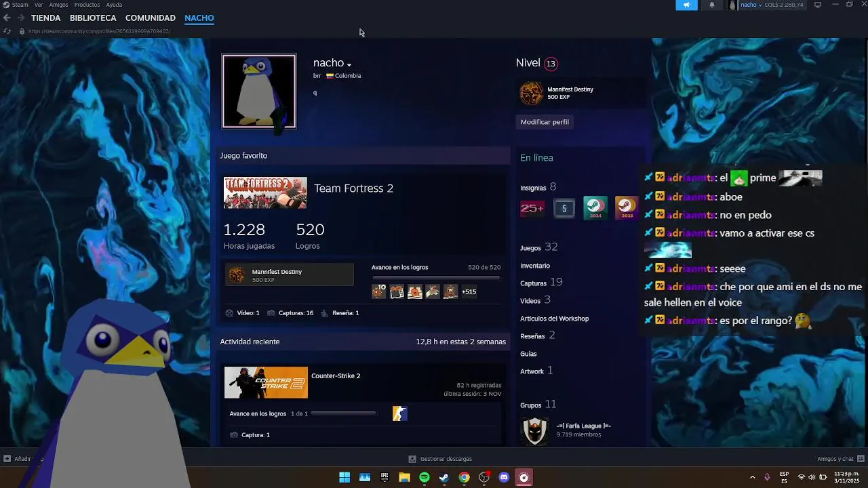This screenshot has height=488, width=868.
Task: Click the Counter-Strike 2 achievement progress bar
Action: (x=343, y=413)
